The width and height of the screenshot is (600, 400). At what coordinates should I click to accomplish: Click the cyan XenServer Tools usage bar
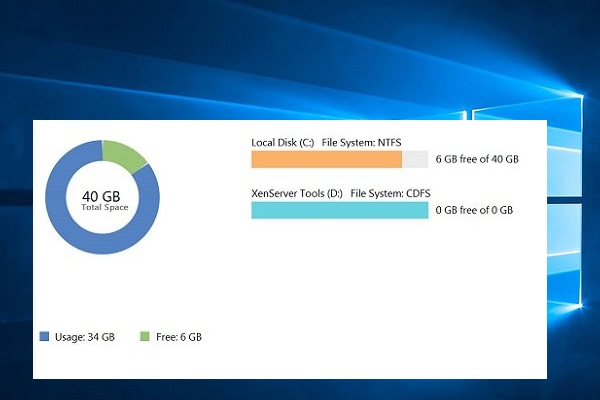[x=339, y=210]
